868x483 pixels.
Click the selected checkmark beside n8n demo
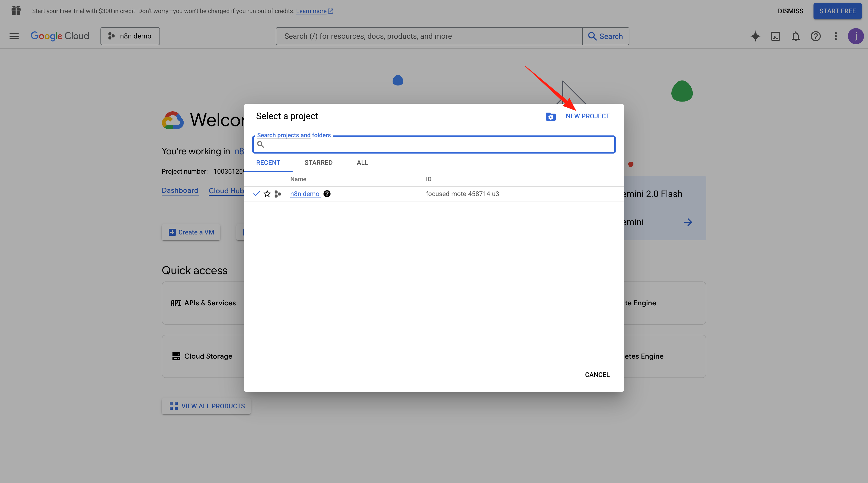256,194
